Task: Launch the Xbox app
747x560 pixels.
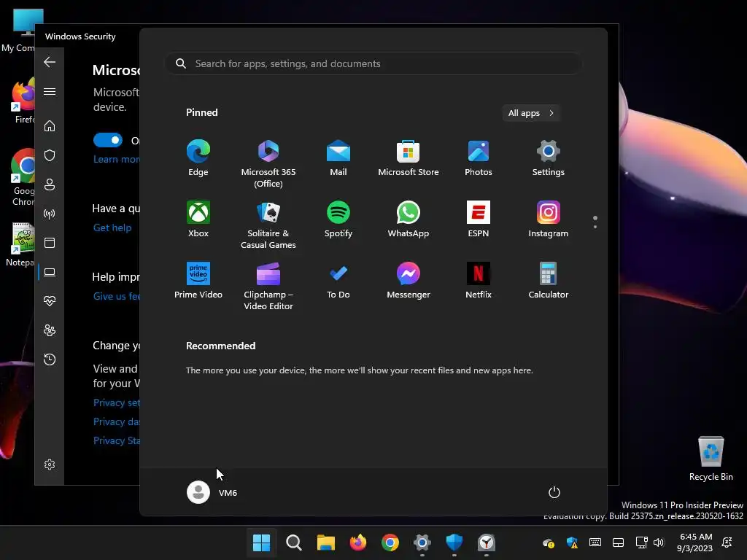Action: pyautogui.click(x=198, y=219)
